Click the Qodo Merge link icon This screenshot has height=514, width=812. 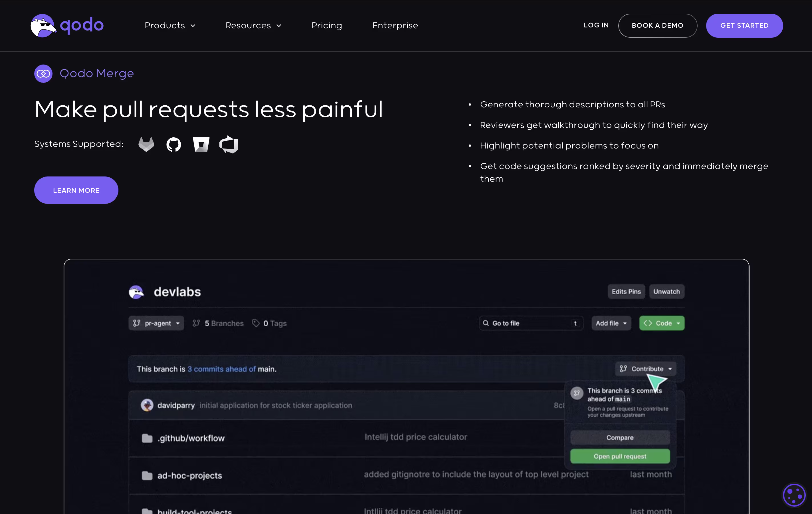pos(43,74)
